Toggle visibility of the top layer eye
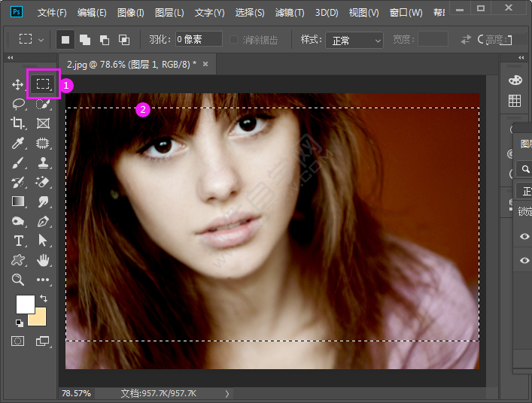Viewport: 532px width, 403px height. [x=524, y=236]
